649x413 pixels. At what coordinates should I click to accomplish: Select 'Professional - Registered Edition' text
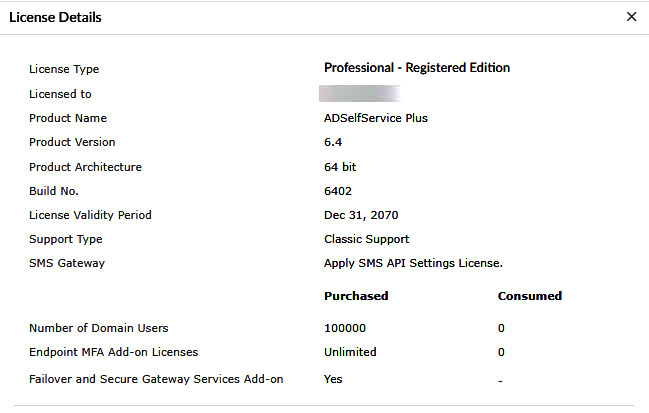(x=417, y=67)
